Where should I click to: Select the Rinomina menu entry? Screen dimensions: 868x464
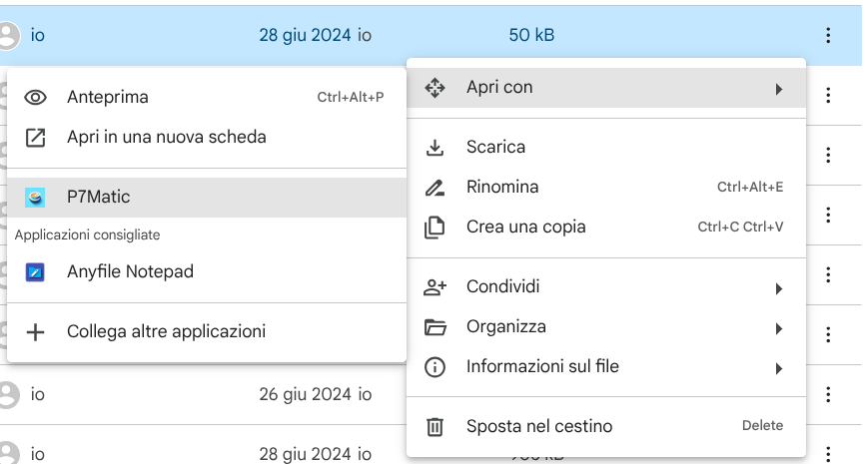click(502, 187)
